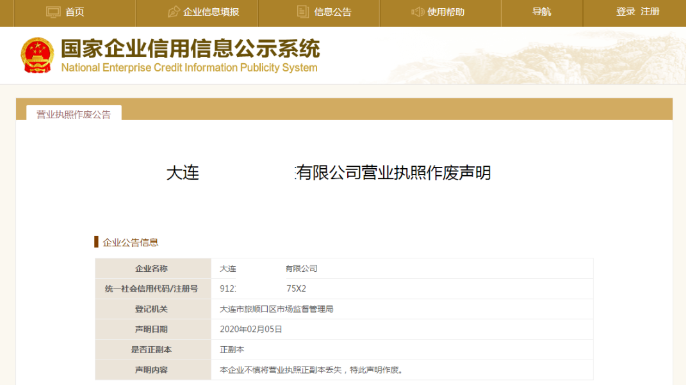Open the 信息公告 menu item
Image resolution: width=686 pixels, height=385 pixels.
tap(332, 12)
